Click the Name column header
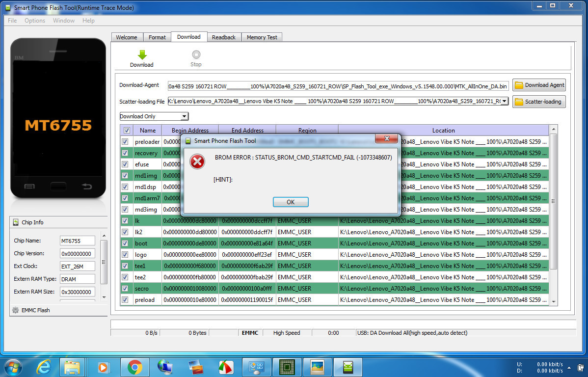This screenshot has width=588, height=377. [148, 131]
